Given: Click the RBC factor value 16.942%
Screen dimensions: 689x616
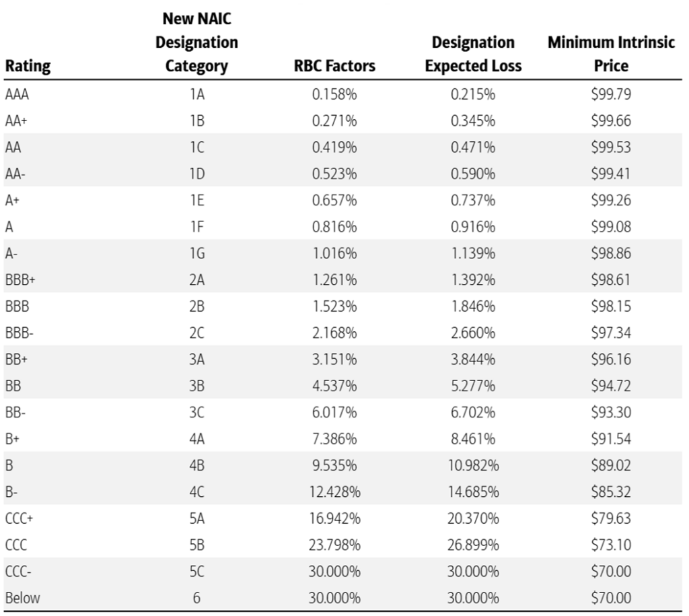Looking at the screenshot, I should pyautogui.click(x=334, y=518).
